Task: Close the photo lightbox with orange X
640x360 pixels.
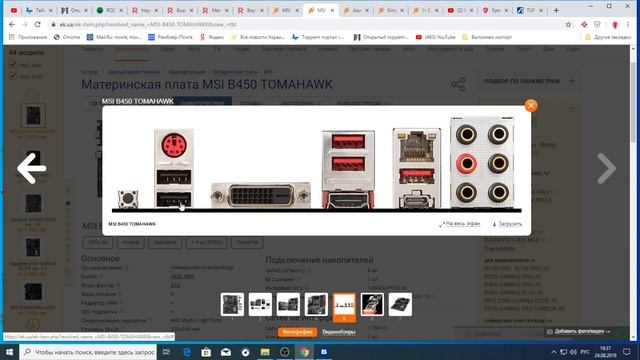Action: [531, 106]
